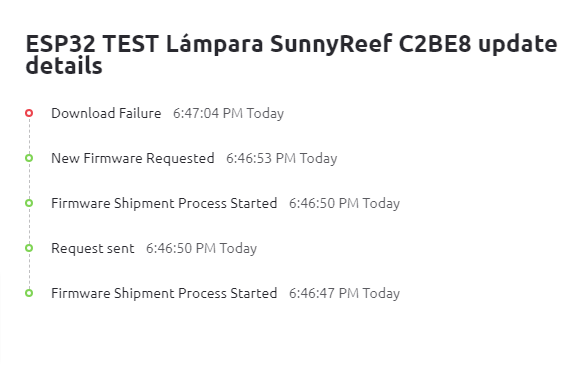Click green marker beside 6:46:50 Firmware Shipment
Image resolution: width=583 pixels, height=381 pixels.
[29, 203]
